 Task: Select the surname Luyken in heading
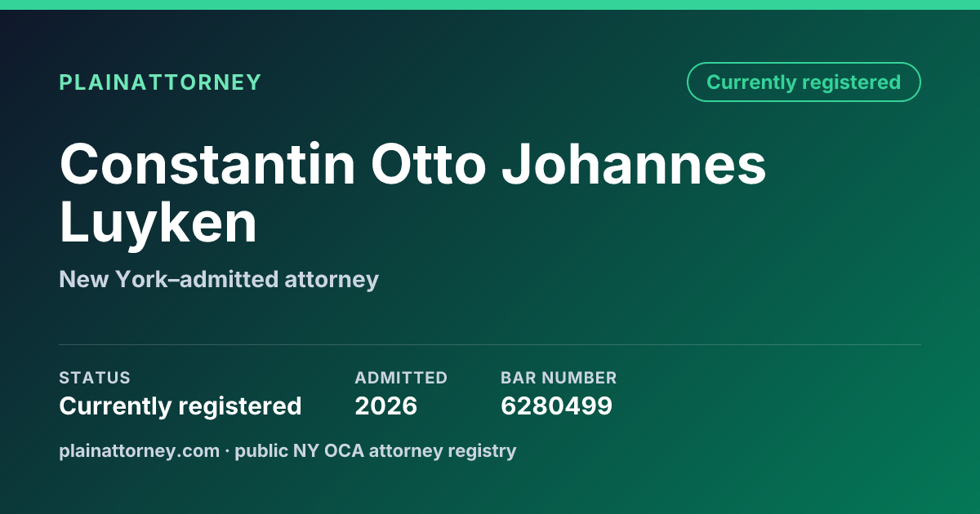[x=158, y=224]
